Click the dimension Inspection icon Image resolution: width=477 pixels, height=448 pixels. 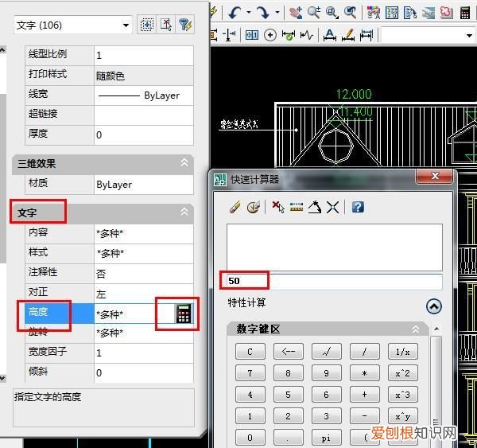[288, 35]
